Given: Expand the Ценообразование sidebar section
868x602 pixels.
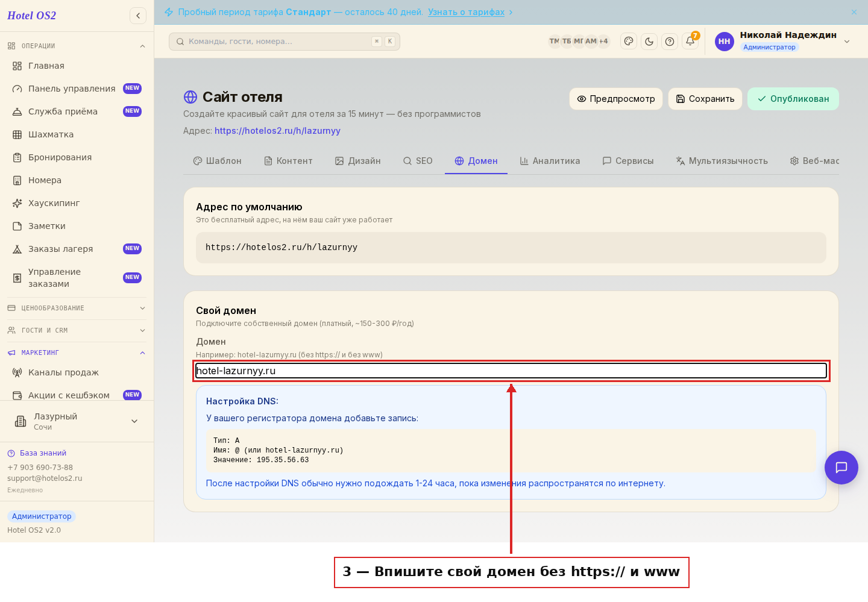Looking at the screenshot, I should click(x=77, y=308).
